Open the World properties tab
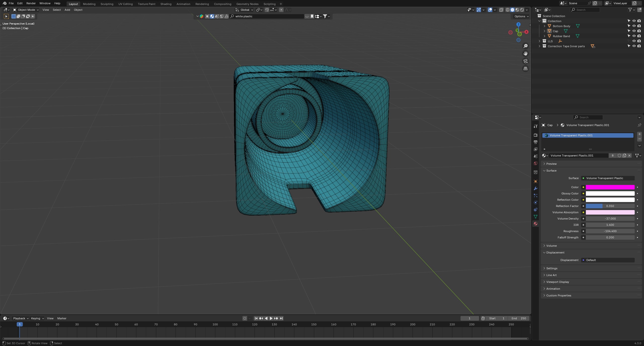644x346 pixels. (x=535, y=163)
